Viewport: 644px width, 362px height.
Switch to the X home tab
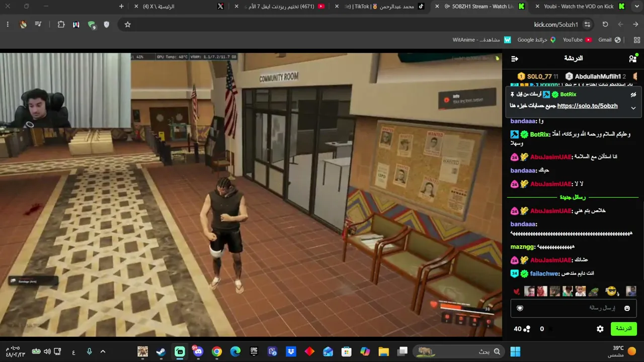click(179, 7)
